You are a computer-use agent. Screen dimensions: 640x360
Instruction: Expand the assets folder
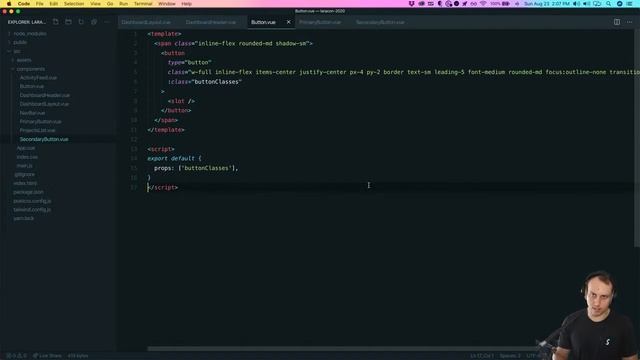coord(24,60)
